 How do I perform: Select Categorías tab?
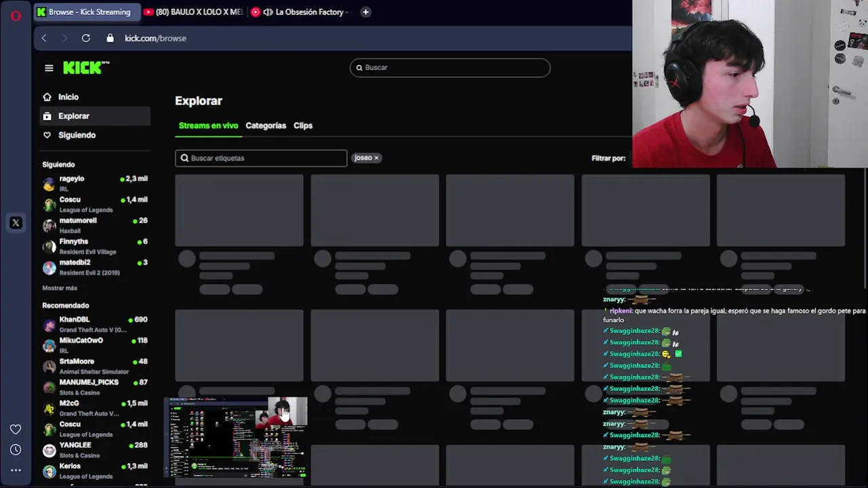tap(266, 125)
